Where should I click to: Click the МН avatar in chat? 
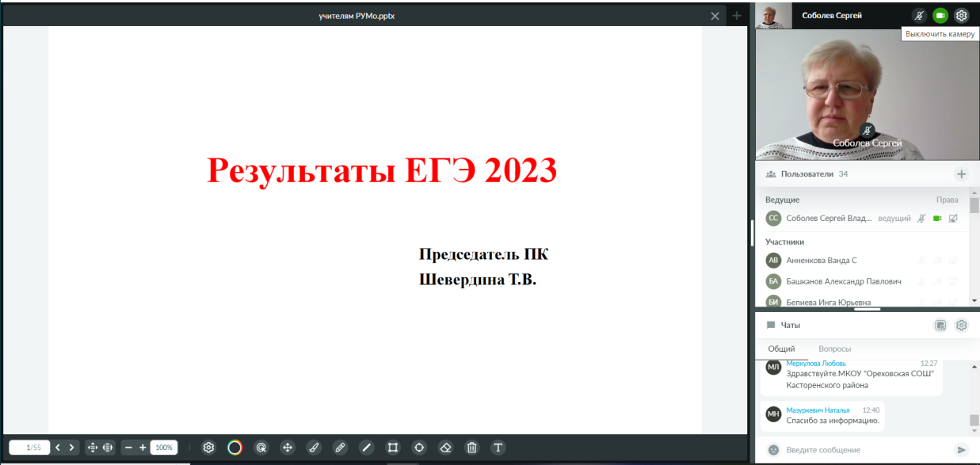pos(773,414)
